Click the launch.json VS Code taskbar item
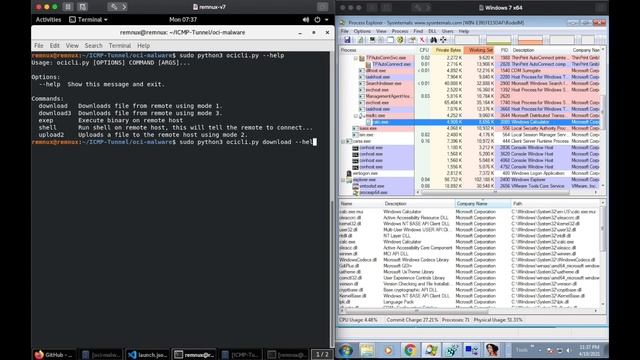This screenshot has height=360, width=640. click(x=147, y=355)
